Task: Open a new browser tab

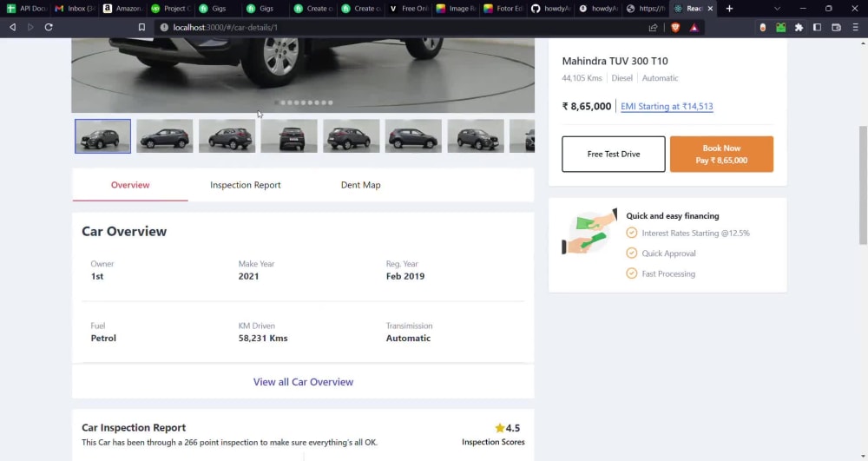Action: (729, 9)
